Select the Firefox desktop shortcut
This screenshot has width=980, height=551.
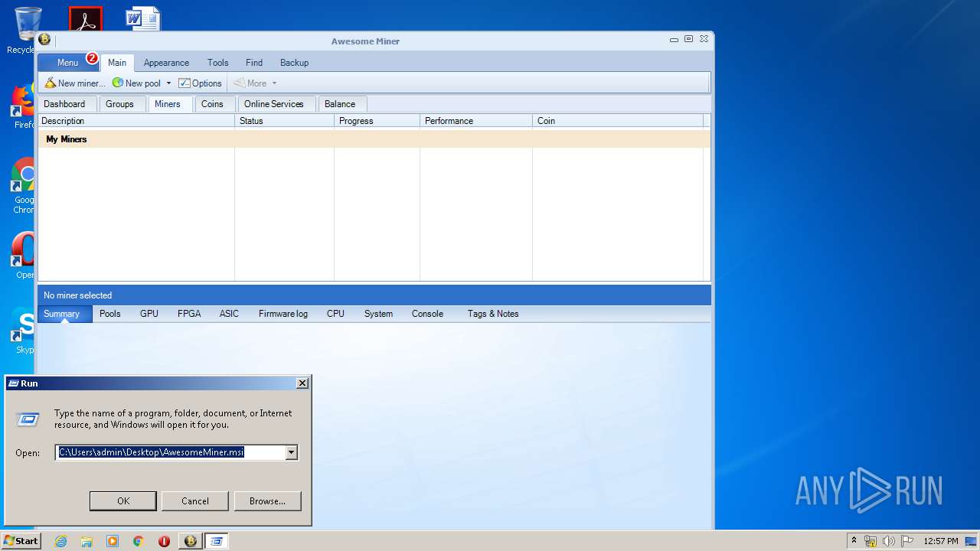click(x=24, y=106)
